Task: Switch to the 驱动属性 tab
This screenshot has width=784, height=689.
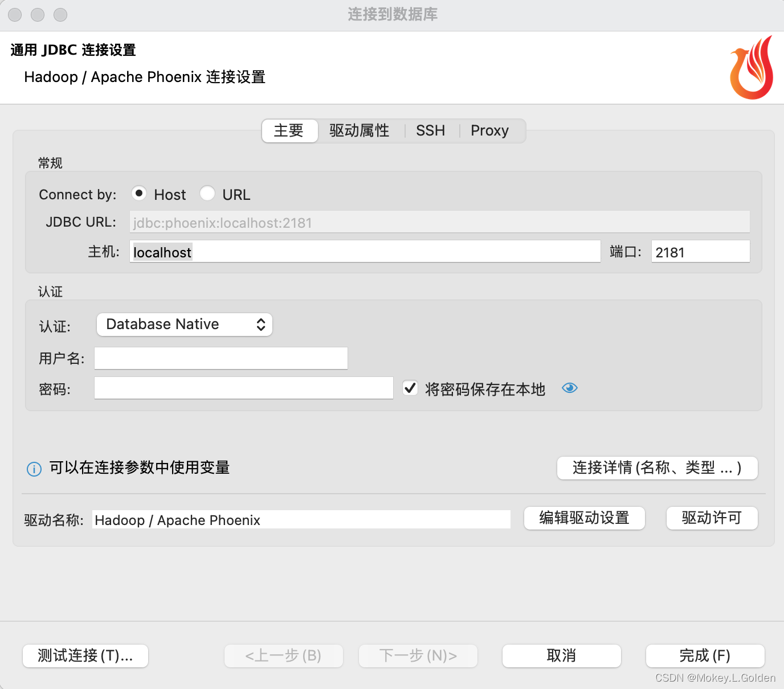Action: [358, 130]
